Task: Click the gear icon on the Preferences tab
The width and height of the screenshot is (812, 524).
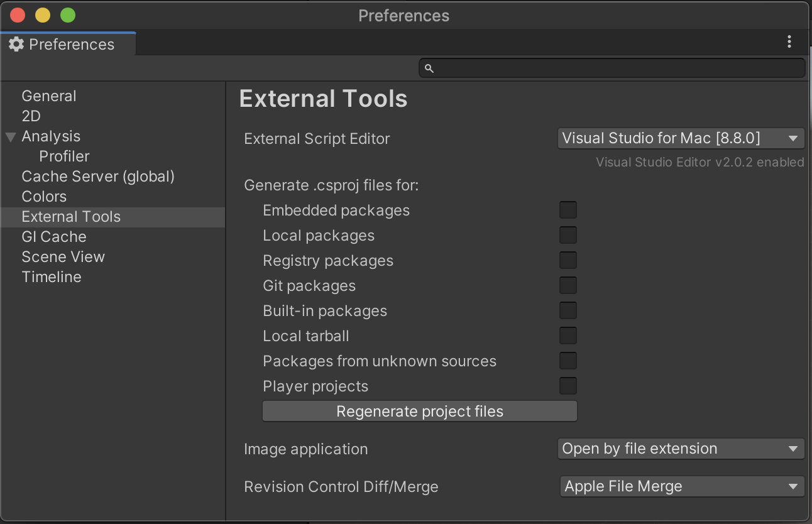Action: coord(16,43)
